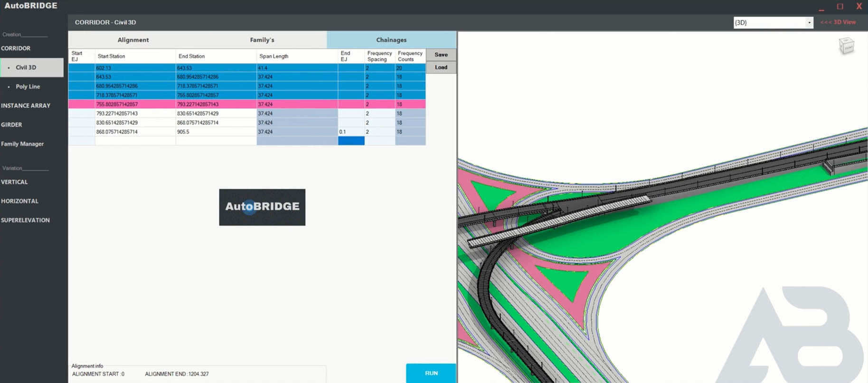Switch to the Chainages tab
Image resolution: width=868 pixels, height=383 pixels.
(x=391, y=40)
